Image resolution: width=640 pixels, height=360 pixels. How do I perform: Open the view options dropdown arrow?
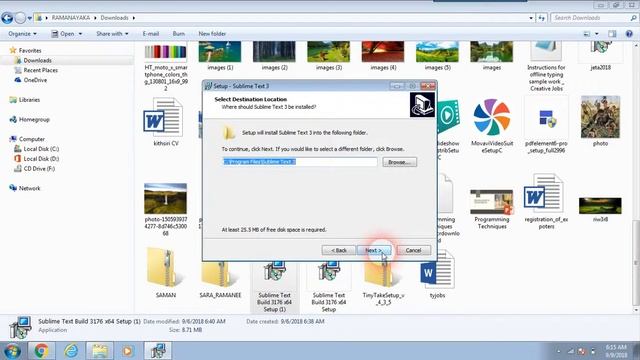[597, 34]
